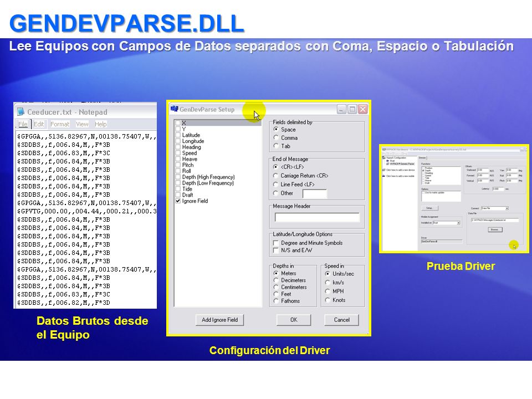532x399 pixels.
Task: Minimize the GenDevParse Setup window
Action: point(342,109)
